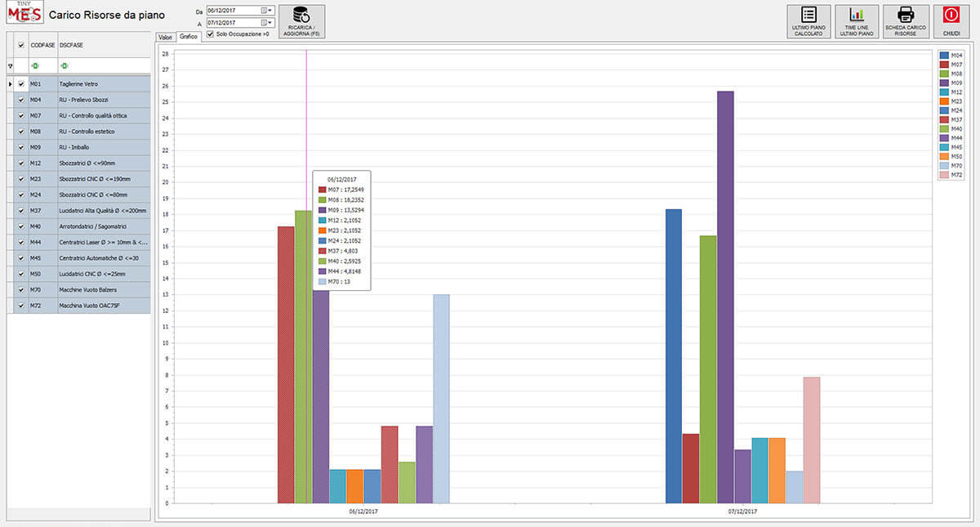Uncheck the M70 Macchine Vuoto Balzers checkbox

coord(21,289)
